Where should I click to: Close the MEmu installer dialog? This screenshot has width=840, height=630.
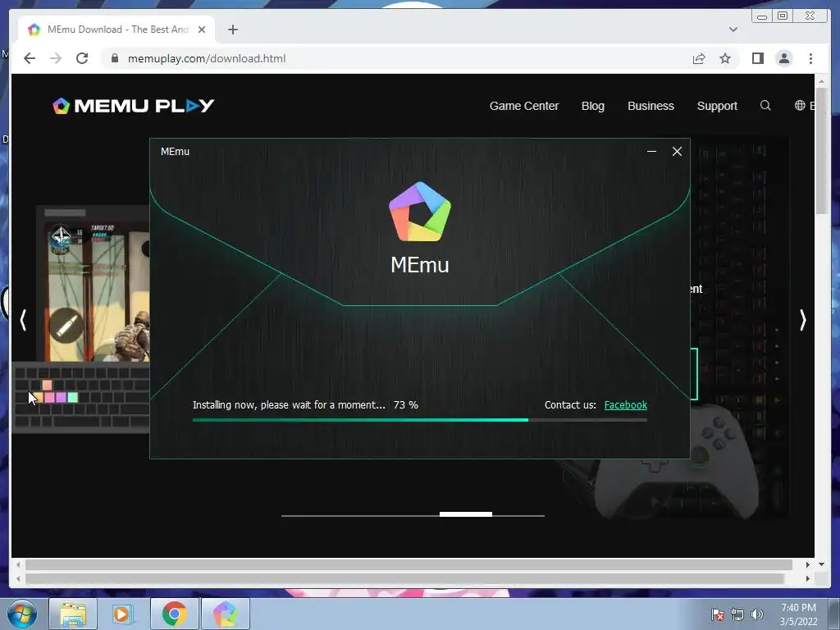[677, 152]
